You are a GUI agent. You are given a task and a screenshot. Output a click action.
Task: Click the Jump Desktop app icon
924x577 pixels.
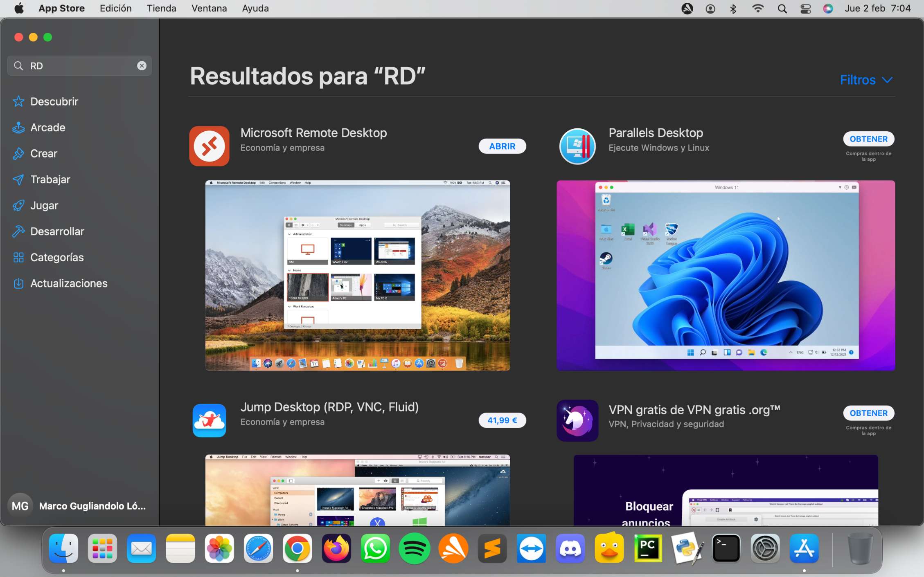tap(209, 420)
